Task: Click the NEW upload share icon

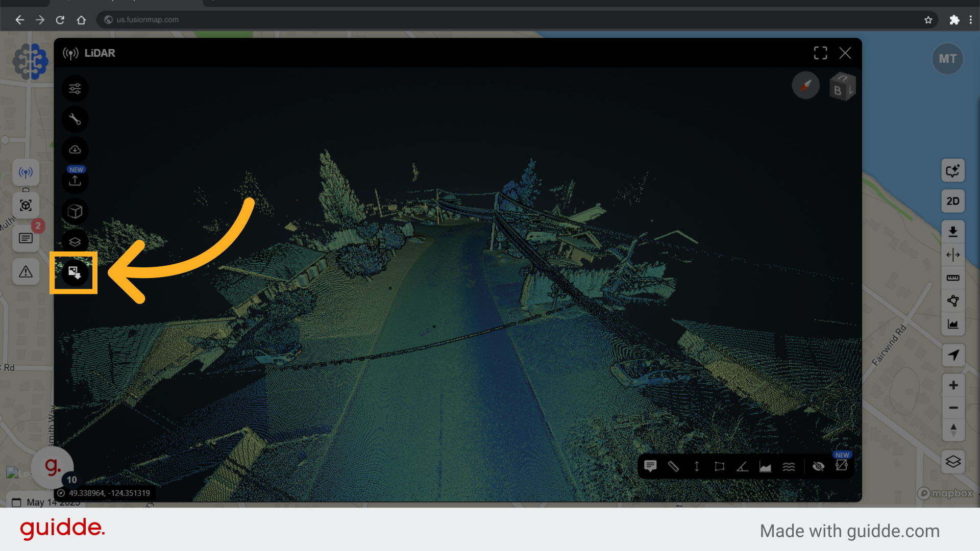Action: pos(75,181)
